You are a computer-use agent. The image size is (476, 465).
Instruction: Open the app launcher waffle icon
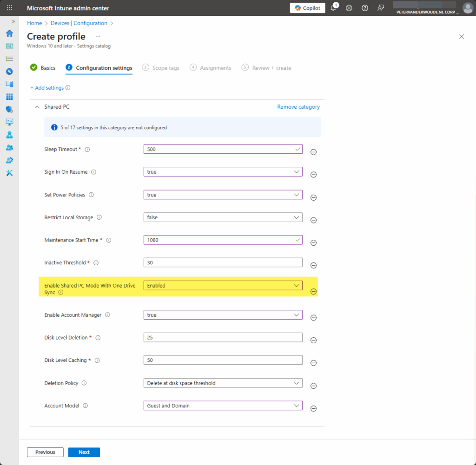click(x=9, y=8)
